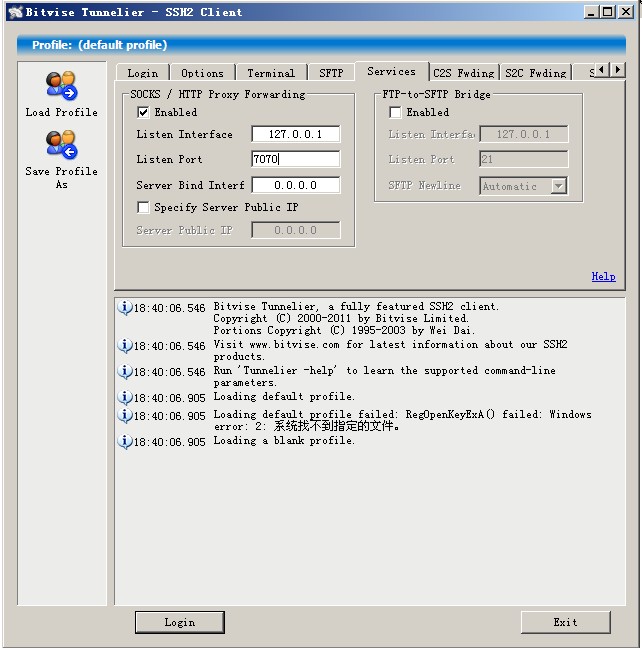Click info icon beside 'Loading default profile.' log entry

124,398
